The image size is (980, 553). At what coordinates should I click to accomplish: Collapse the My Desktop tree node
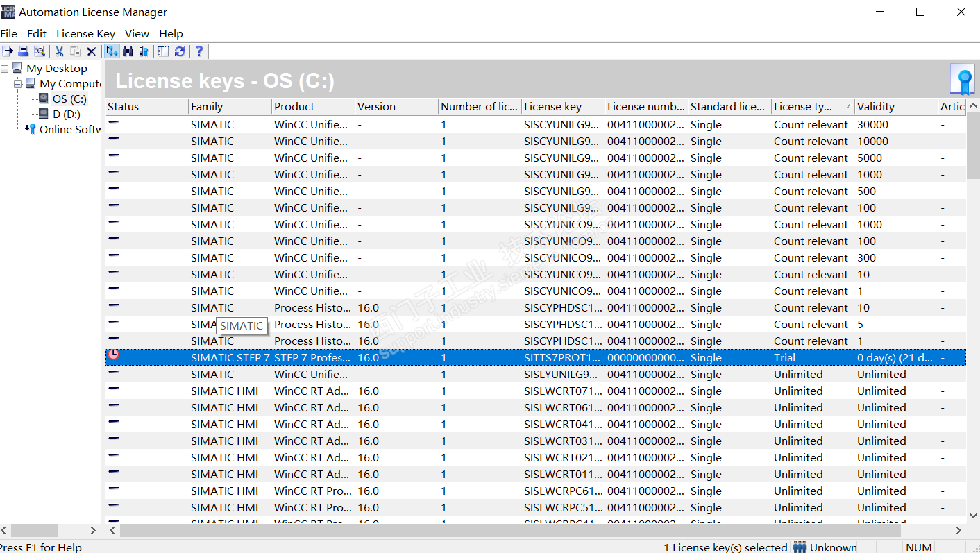5,68
